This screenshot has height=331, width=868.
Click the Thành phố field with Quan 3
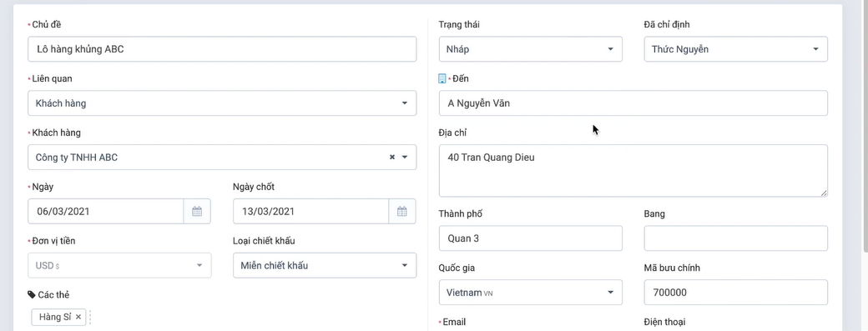530,238
